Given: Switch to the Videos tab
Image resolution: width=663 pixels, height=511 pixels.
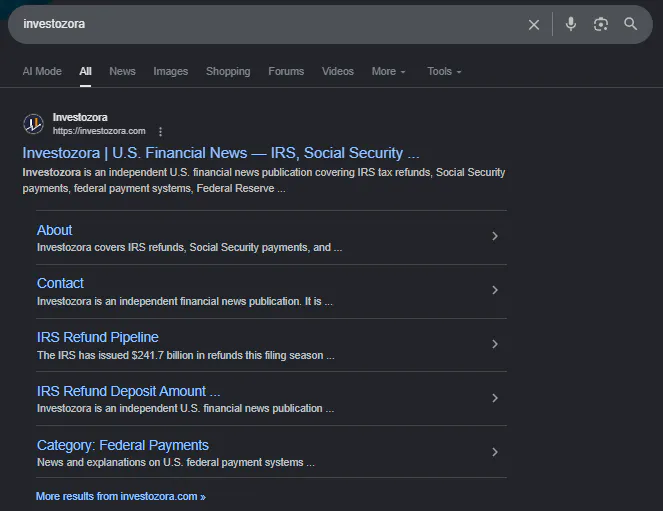Looking at the screenshot, I should coord(337,71).
